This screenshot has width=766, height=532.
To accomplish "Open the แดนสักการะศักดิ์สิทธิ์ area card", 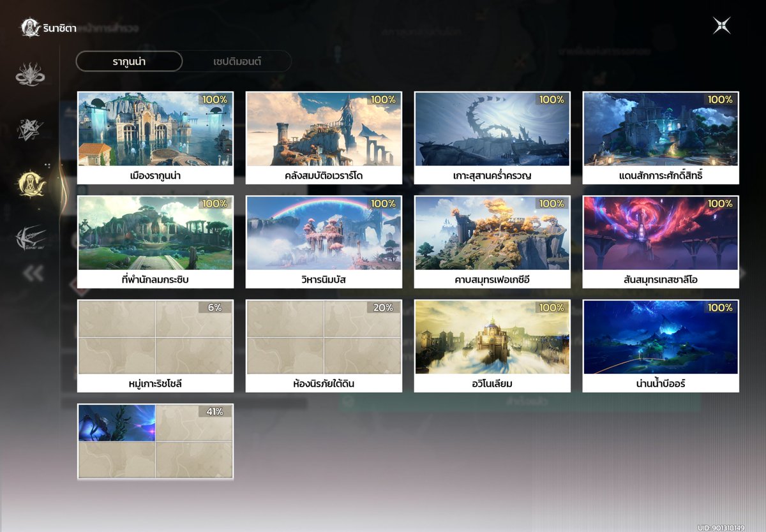I will point(661,138).
